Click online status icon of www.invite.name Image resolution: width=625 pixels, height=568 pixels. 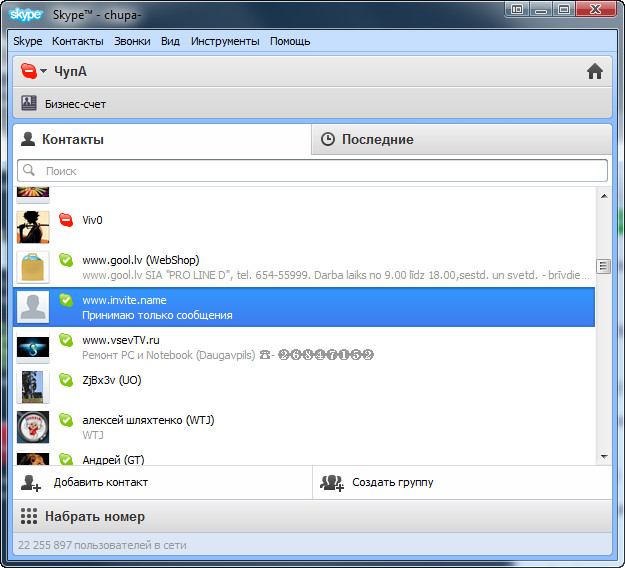coord(66,300)
